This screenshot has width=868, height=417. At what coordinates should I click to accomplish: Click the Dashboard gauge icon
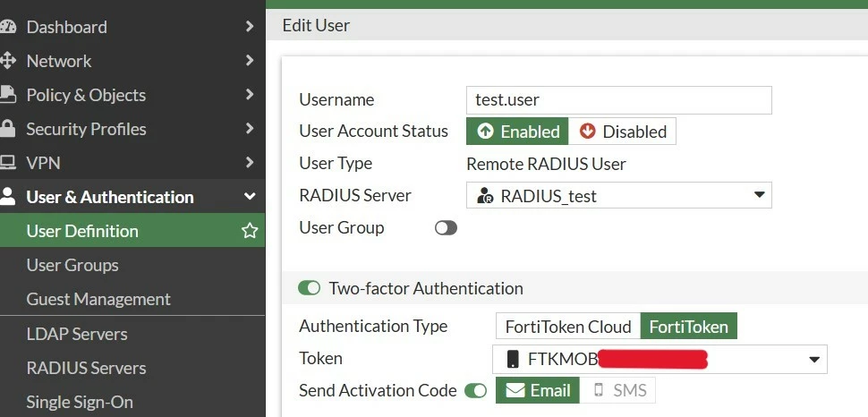7,27
